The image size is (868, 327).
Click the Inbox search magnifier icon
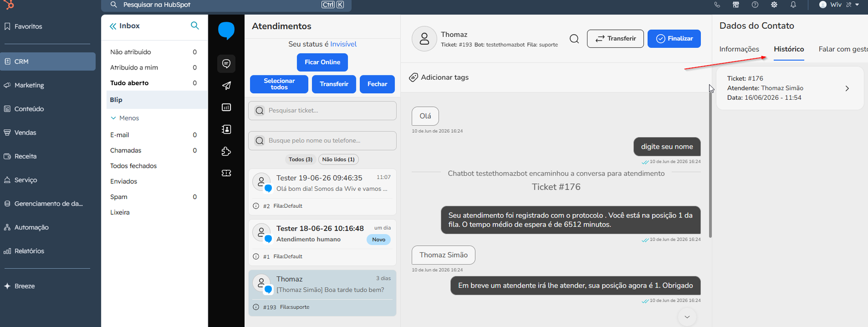tap(195, 25)
